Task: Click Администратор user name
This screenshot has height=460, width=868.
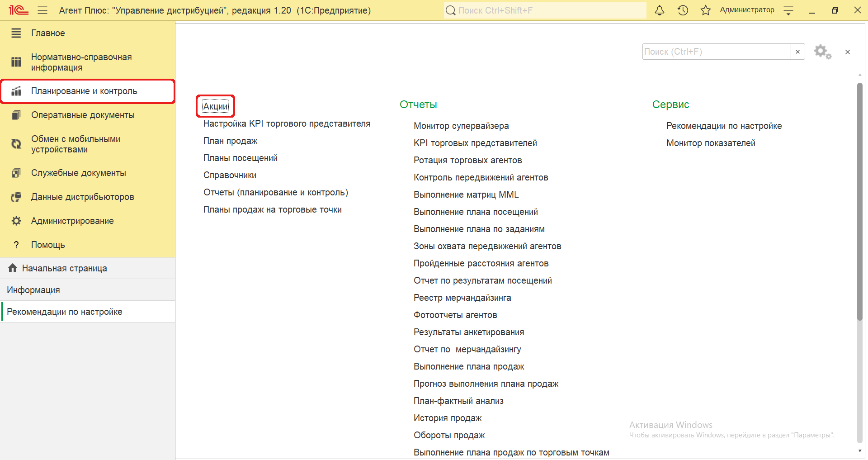Action: [x=747, y=10]
